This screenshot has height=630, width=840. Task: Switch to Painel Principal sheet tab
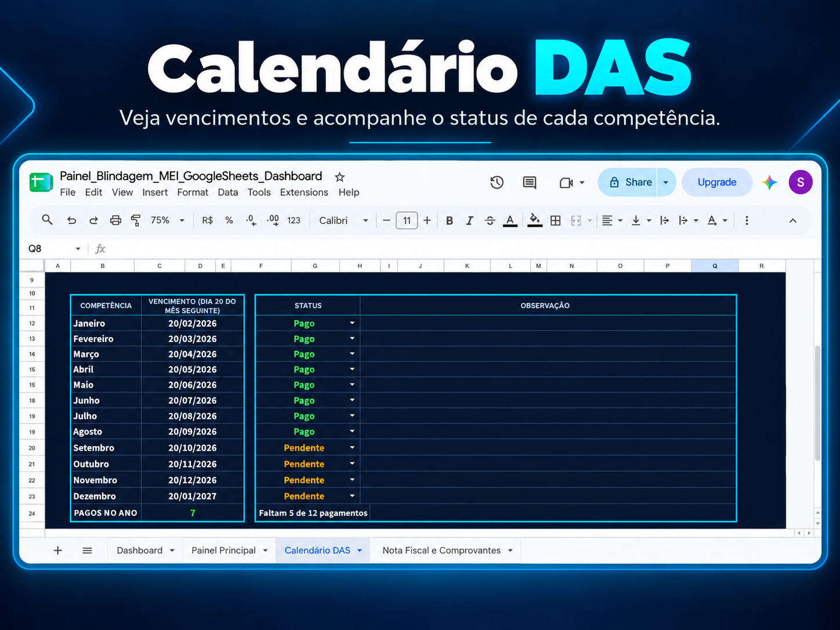[223, 550]
